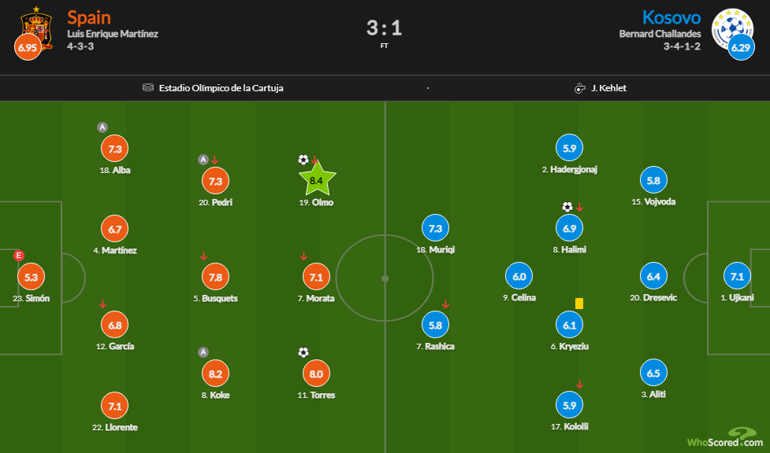This screenshot has width=770, height=453.
Task: Click the assist badge above Alba
Action: 102,127
